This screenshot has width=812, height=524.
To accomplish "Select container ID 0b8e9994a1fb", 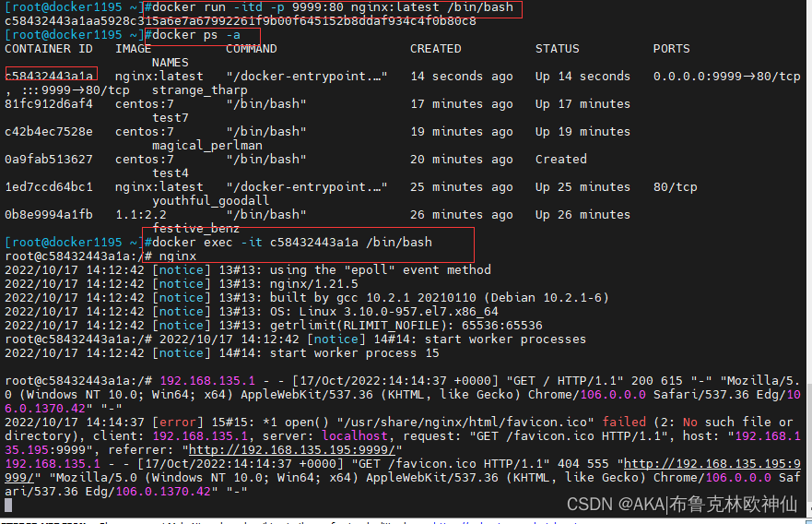I will tap(49, 215).
